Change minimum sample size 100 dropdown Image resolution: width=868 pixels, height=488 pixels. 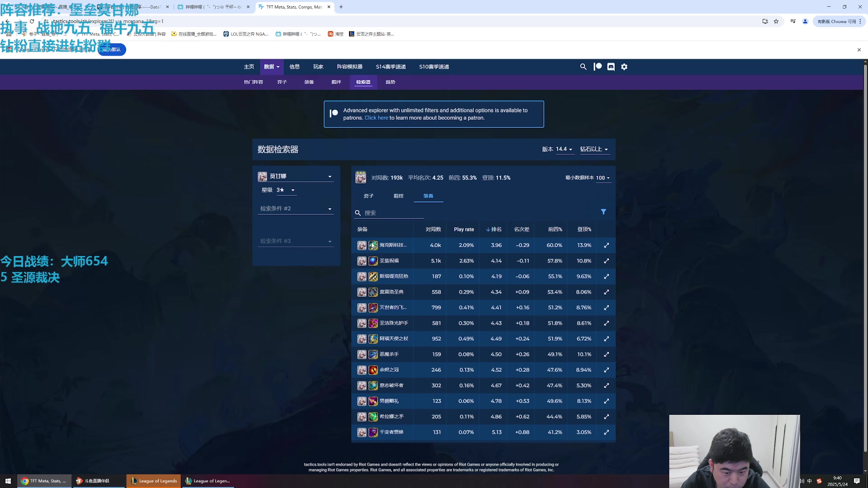[603, 178]
